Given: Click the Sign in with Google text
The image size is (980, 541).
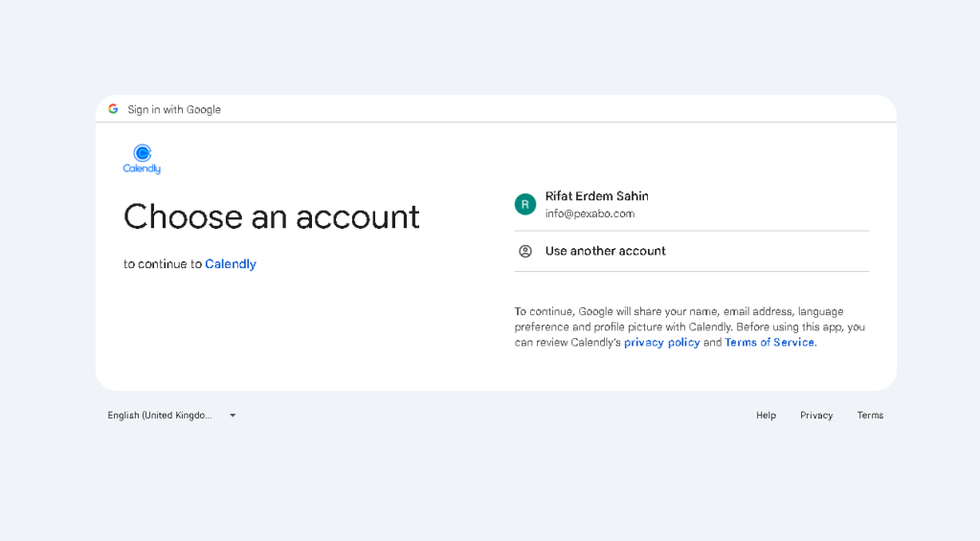Looking at the screenshot, I should coord(174,109).
